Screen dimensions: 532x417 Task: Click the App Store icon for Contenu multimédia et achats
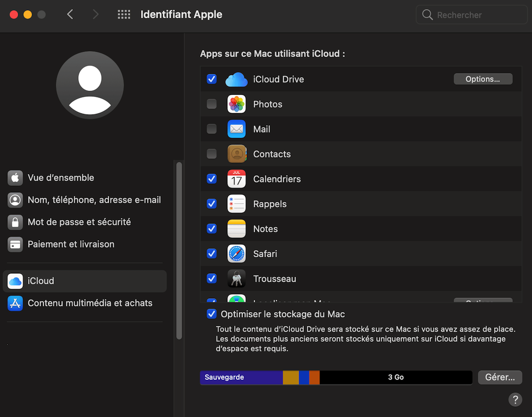(15, 303)
